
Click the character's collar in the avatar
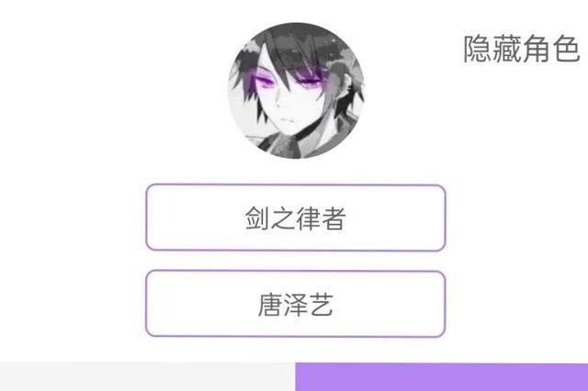pos(285,144)
